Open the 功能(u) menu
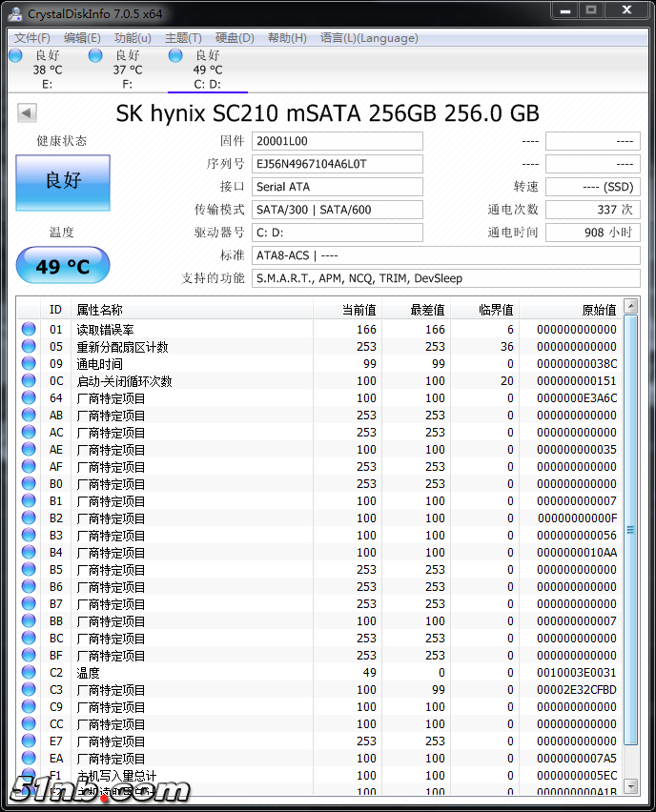Image resolution: width=656 pixels, height=812 pixels. click(133, 38)
